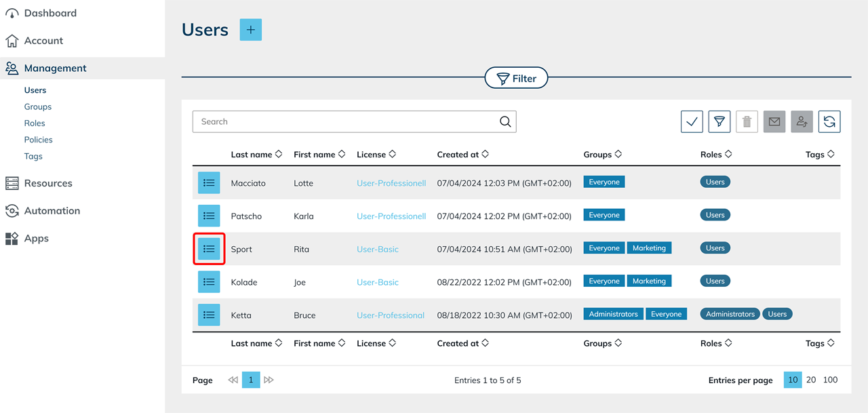Open the row menu for Ketta
The height and width of the screenshot is (413, 868).
[x=209, y=315]
